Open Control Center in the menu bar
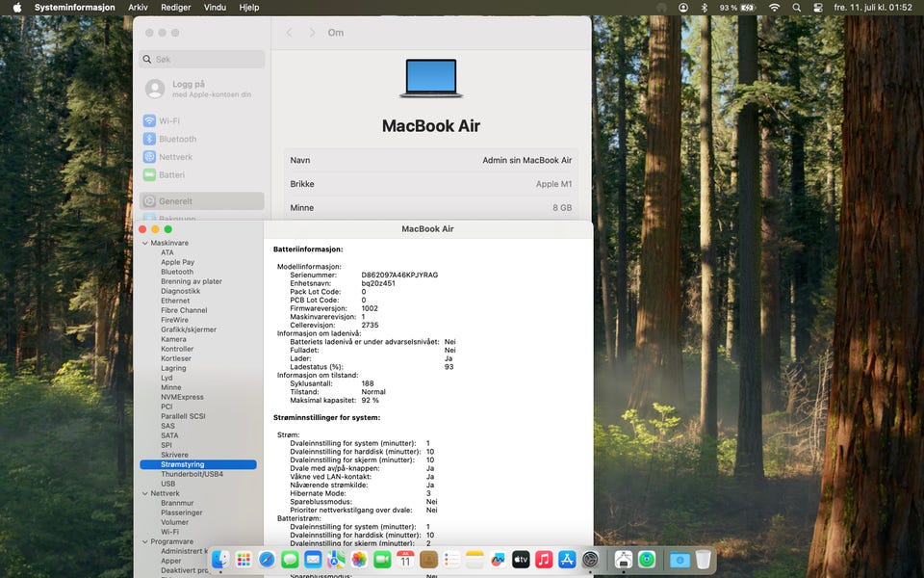The height and width of the screenshot is (578, 924). (819, 8)
